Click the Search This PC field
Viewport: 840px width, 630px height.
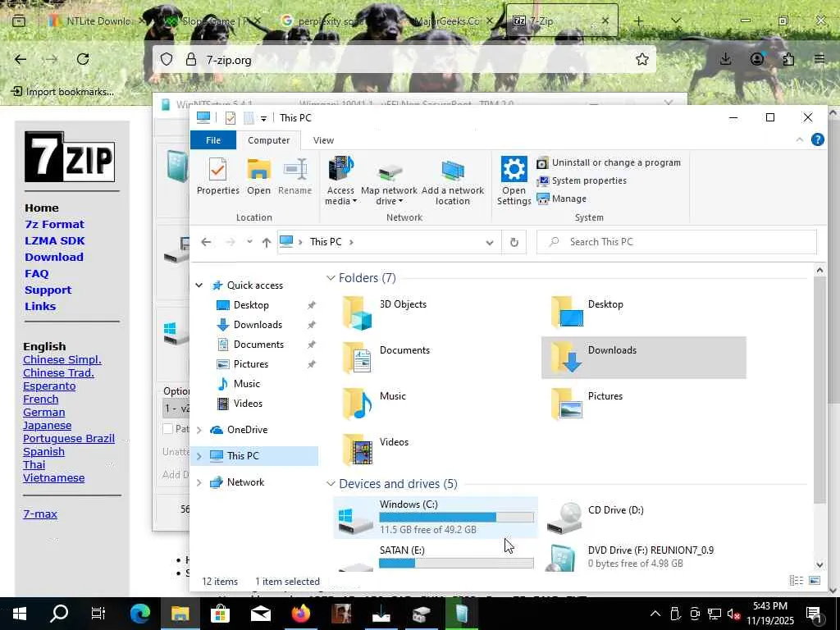pos(677,242)
